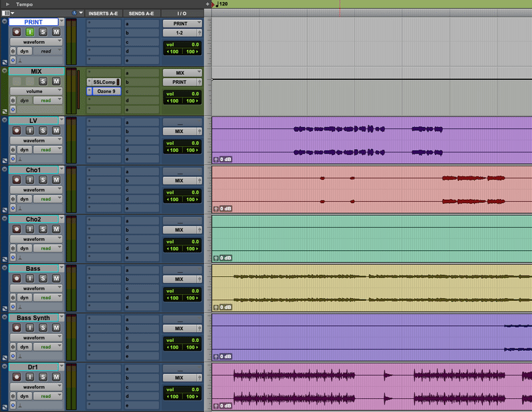
Task: Open the track list view menu icon
Action: point(8,13)
